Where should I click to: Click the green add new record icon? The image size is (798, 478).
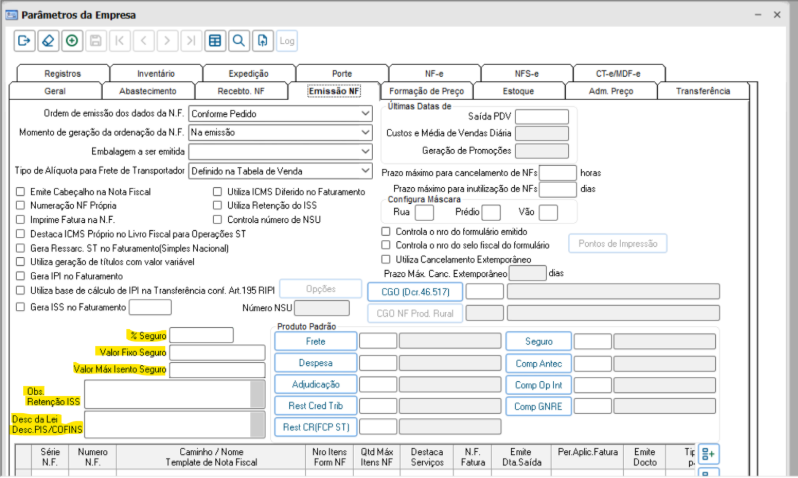(71, 41)
